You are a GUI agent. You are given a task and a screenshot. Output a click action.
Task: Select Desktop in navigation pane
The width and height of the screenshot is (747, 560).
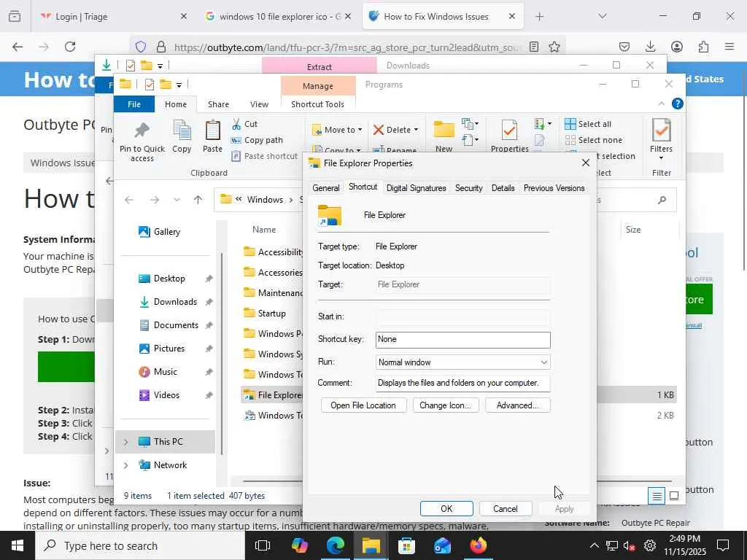(161, 279)
